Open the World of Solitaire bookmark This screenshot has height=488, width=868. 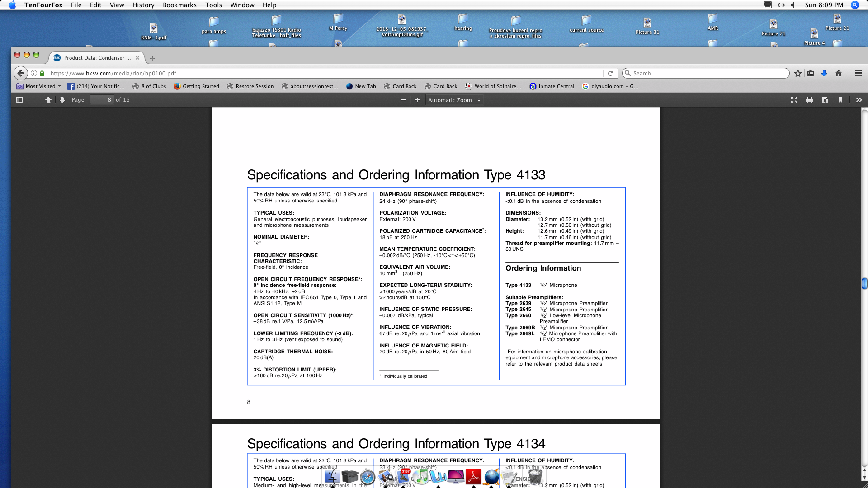(493, 86)
